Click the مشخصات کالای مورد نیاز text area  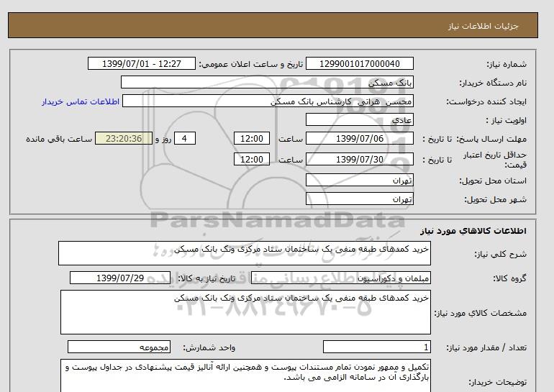(244, 311)
